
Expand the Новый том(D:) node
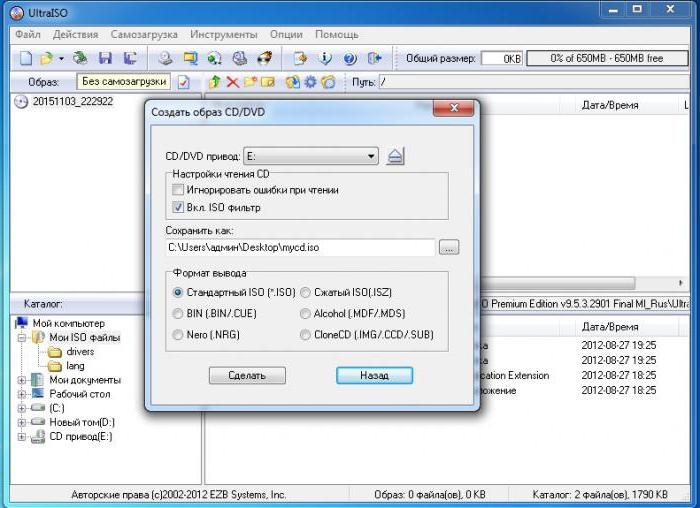click(21, 422)
